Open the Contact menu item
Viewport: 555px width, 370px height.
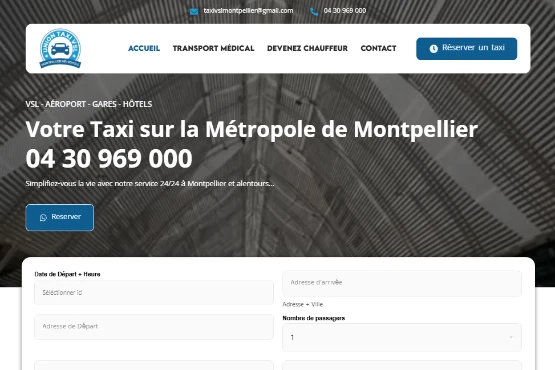[378, 49]
